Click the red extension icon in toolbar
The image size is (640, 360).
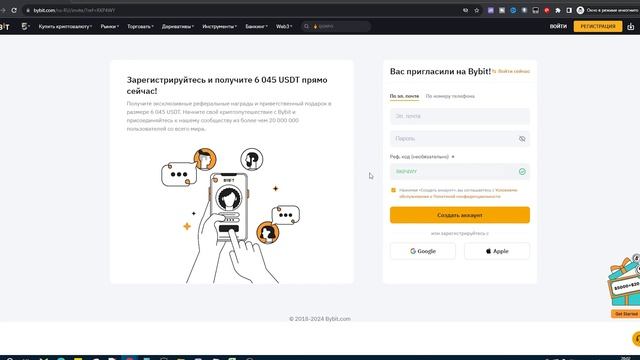pos(547,10)
